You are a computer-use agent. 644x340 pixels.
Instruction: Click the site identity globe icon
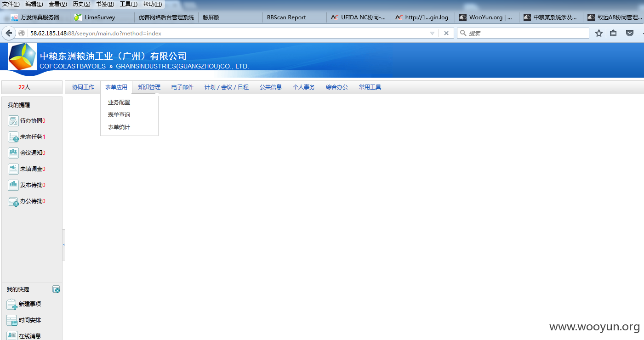[22, 33]
